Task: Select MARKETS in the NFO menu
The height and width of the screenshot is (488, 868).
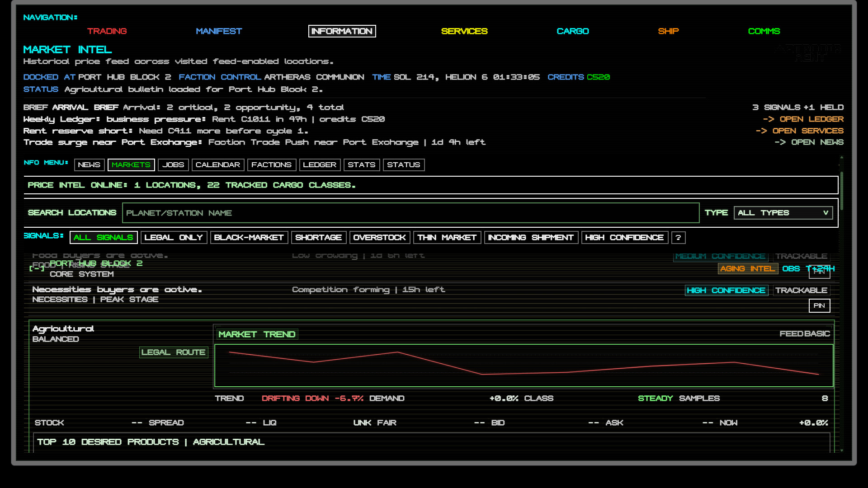Action: (131, 165)
